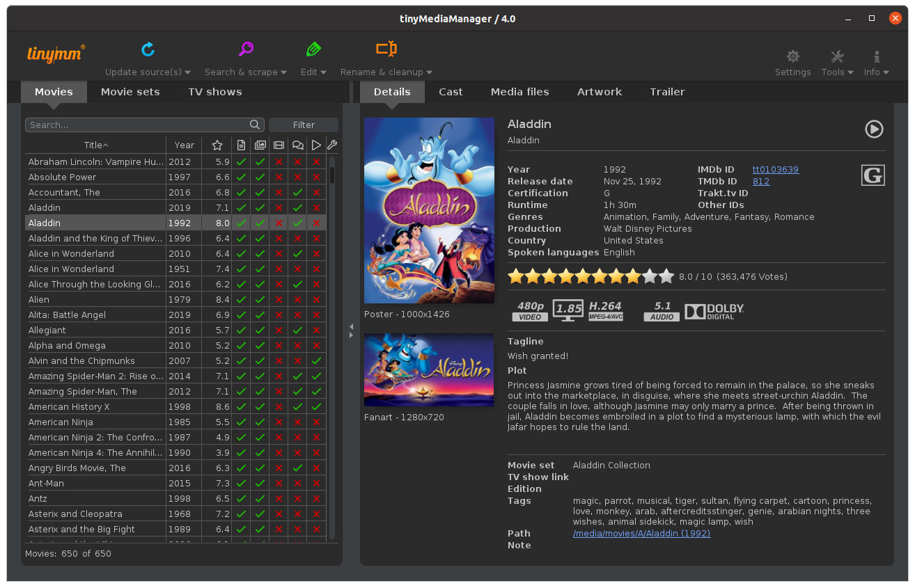Click the orange Rename & cleanup icon
This screenshot has width=915, height=588.
point(386,49)
